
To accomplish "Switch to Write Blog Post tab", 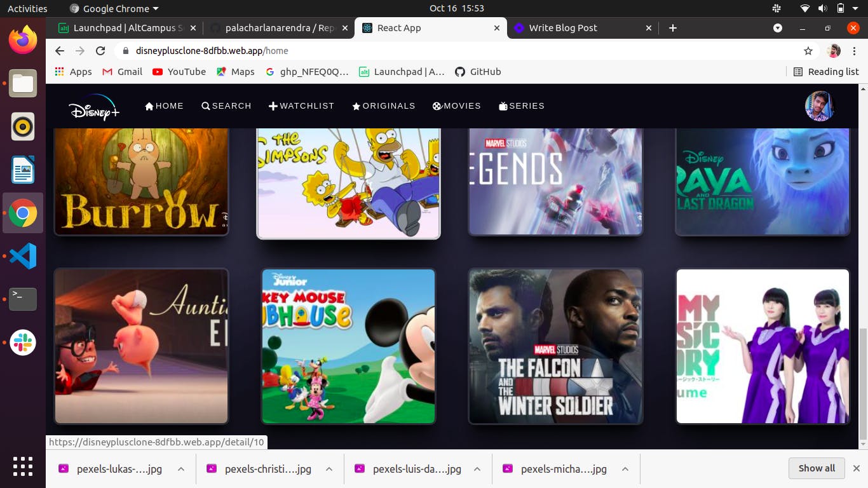I will click(583, 28).
